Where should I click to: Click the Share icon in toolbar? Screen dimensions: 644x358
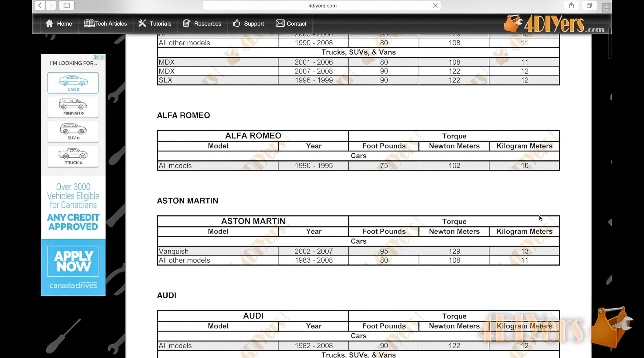coord(571,5)
